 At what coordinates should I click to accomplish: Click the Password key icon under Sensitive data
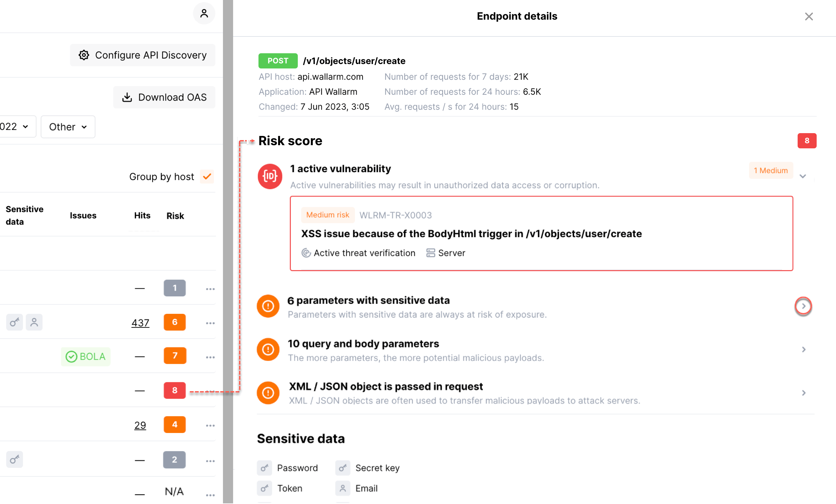click(x=264, y=468)
